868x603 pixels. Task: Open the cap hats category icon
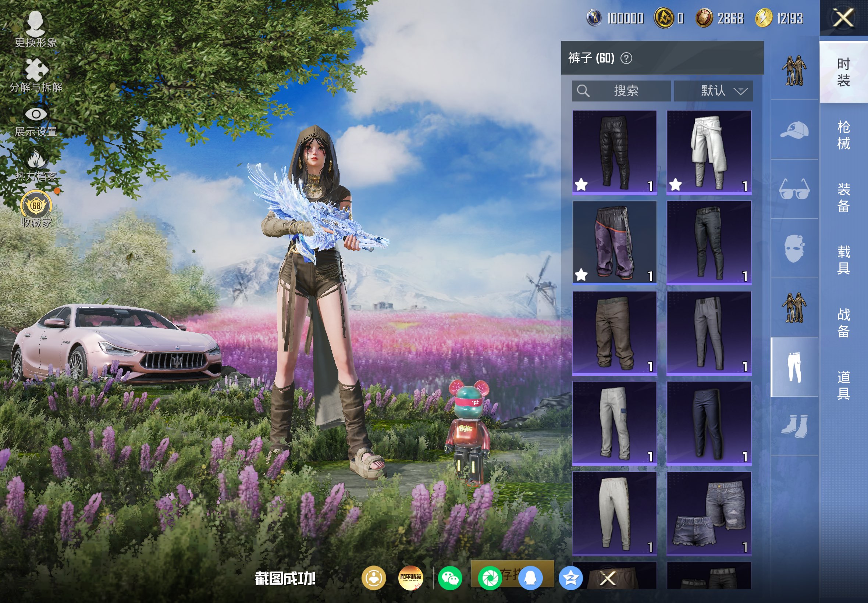tap(794, 130)
